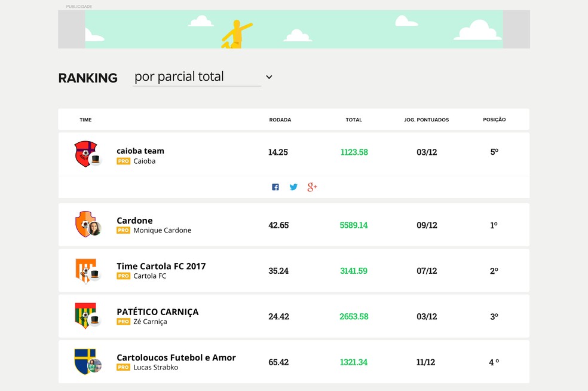Click position 5º for caioba team
Viewport: 588px width, 391px height.
[494, 152]
